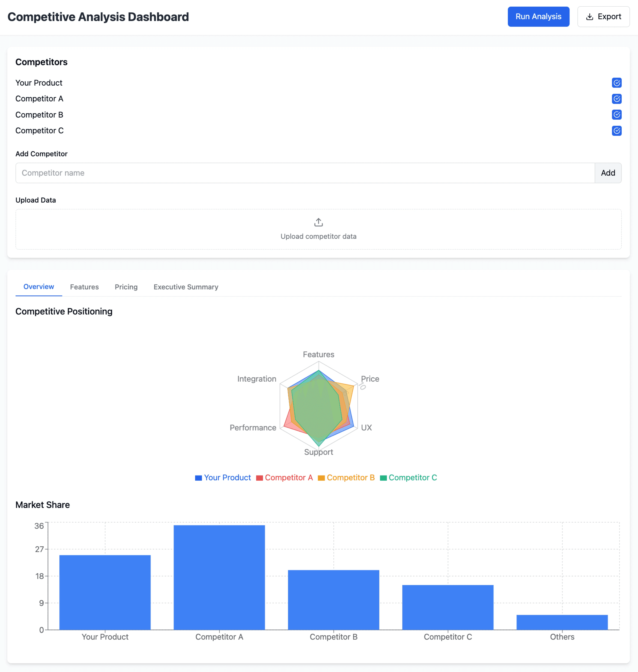
Task: Uncheck the Your Product checkbox
Action: tap(617, 83)
